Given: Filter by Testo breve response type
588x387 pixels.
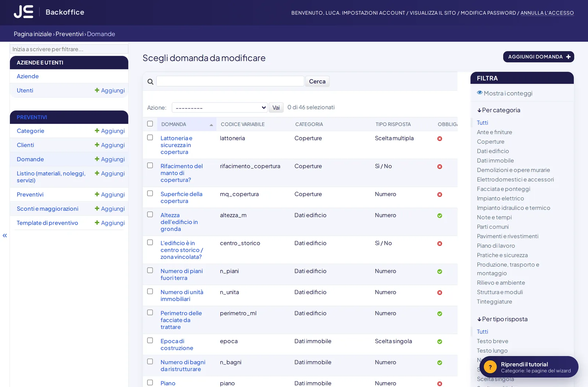Looking at the screenshot, I should (x=492, y=341).
